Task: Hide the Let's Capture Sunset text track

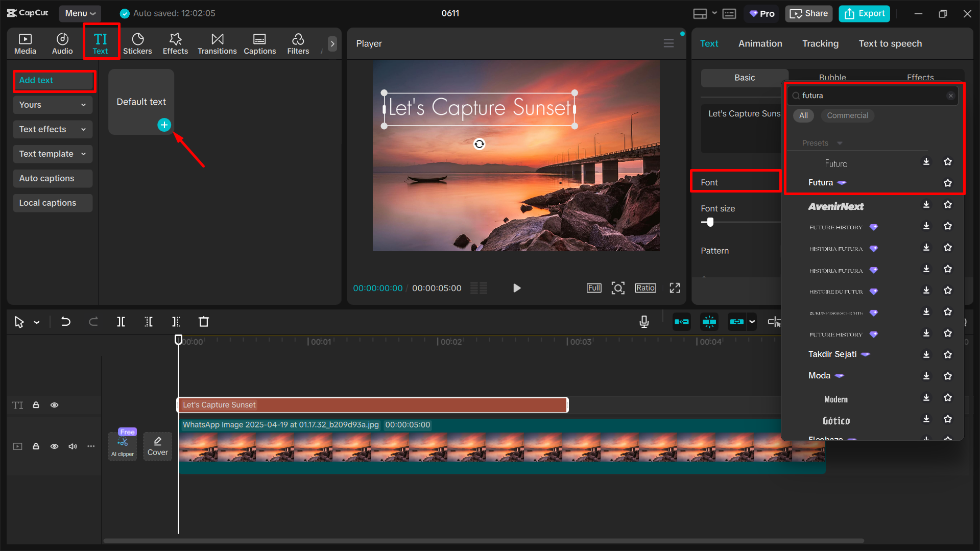Action: [54, 404]
